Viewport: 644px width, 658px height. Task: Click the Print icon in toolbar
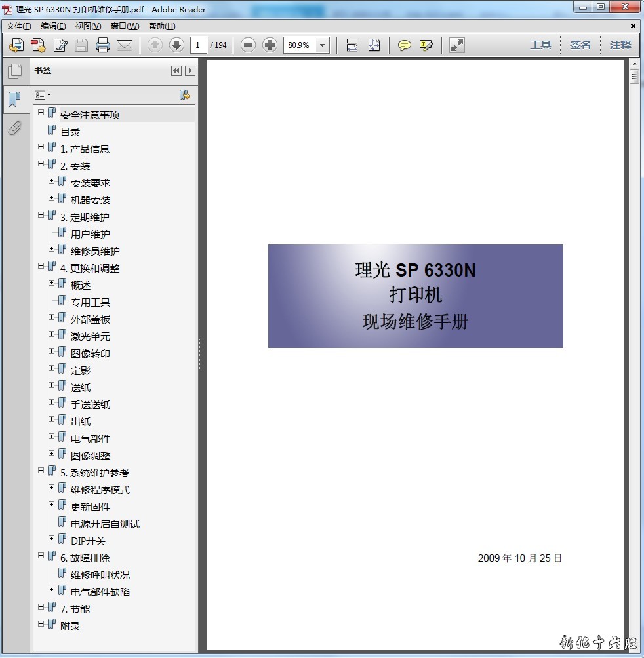(x=103, y=45)
